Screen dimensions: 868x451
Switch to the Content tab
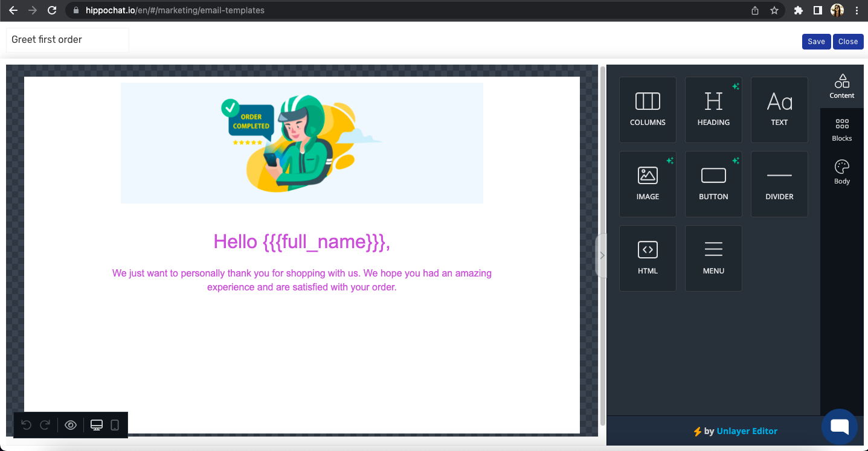[842, 86]
